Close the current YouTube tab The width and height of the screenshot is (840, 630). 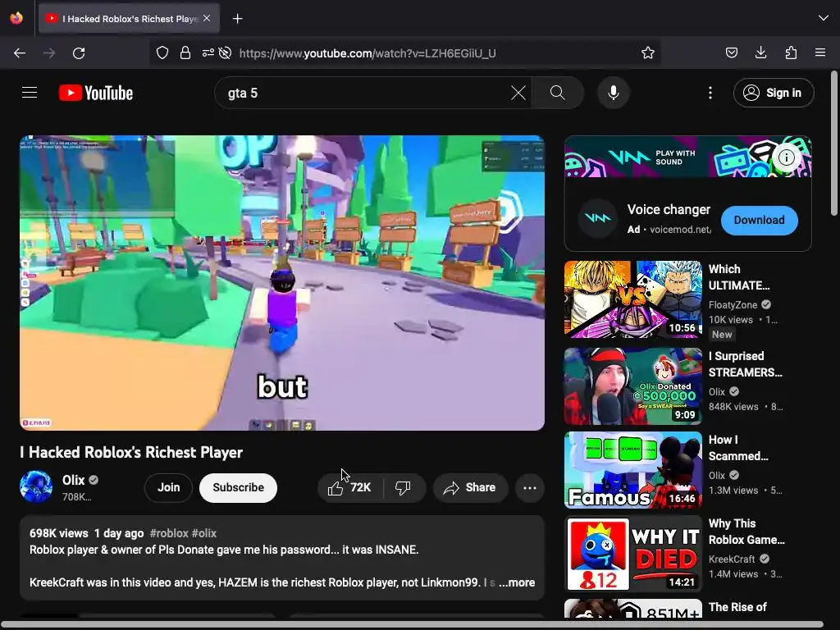[207, 18]
